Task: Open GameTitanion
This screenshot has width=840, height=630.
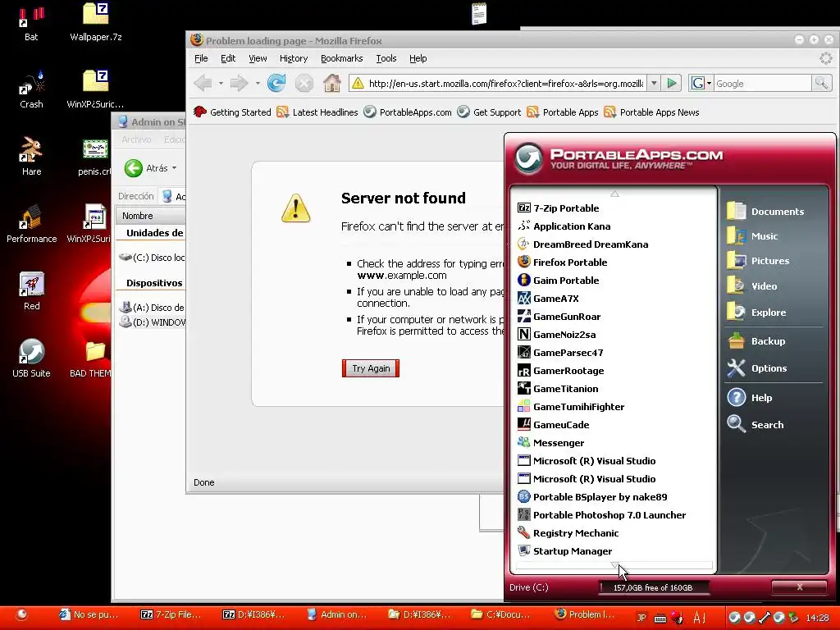Action: point(558,388)
